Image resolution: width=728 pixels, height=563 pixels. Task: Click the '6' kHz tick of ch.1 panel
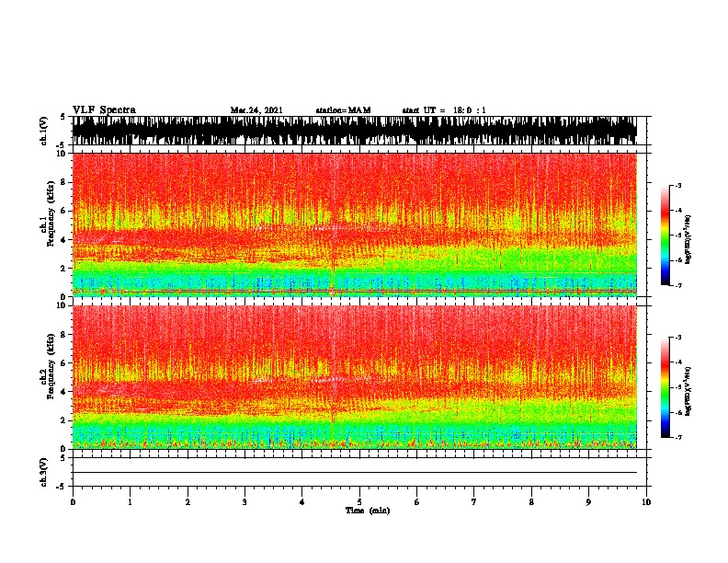(64, 211)
